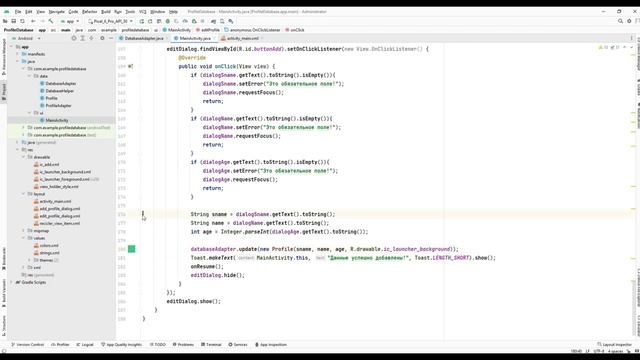The image size is (640, 360).
Task: Open the Version Control tool window
Action: [27, 345]
